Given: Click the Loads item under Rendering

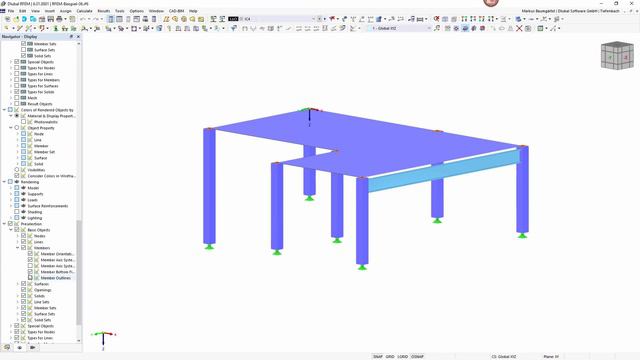Looking at the screenshot, I should (x=32, y=200).
